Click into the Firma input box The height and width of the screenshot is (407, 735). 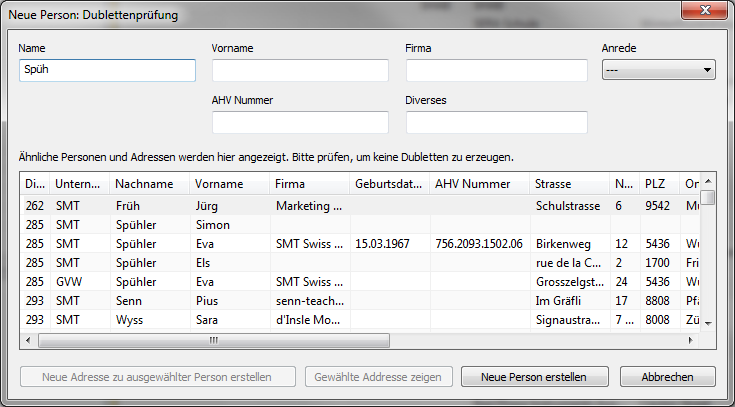(496, 70)
